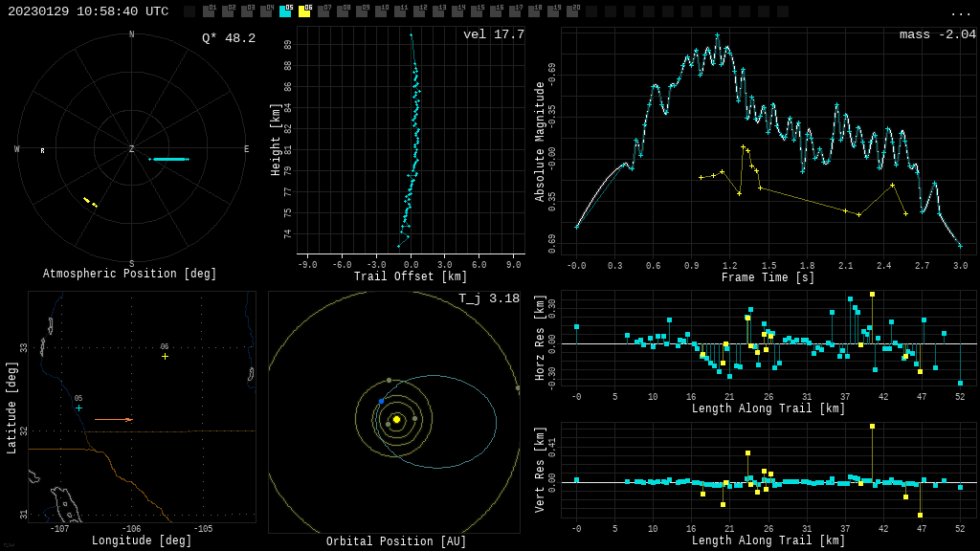Viewport: 980px width, 551px height.
Task: Toggle the yellow station 06 indicator
Action: point(305,11)
